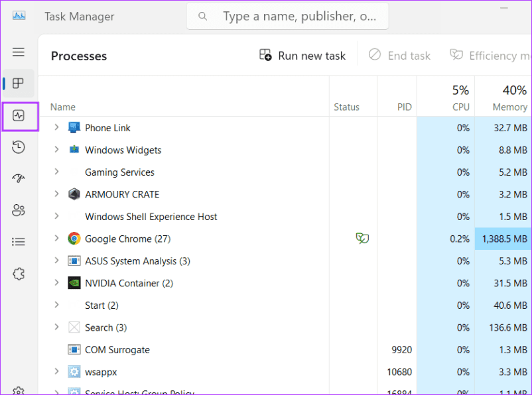Click Chrome's efficiency mode leaf status icon
The image size is (532, 395).
click(362, 239)
